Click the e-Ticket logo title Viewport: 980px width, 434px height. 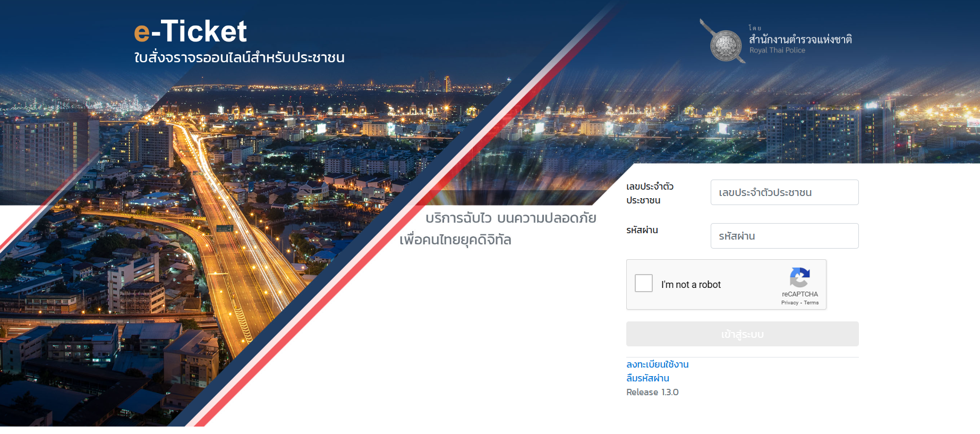click(190, 31)
